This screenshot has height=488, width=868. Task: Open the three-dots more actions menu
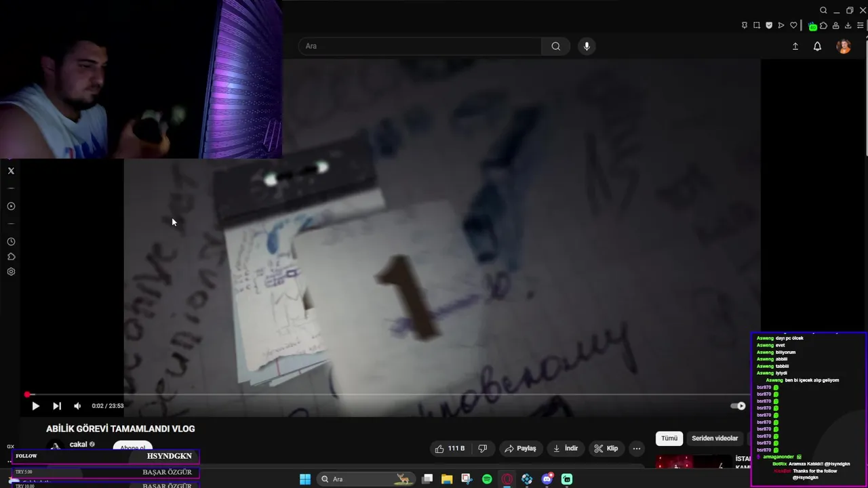point(636,449)
